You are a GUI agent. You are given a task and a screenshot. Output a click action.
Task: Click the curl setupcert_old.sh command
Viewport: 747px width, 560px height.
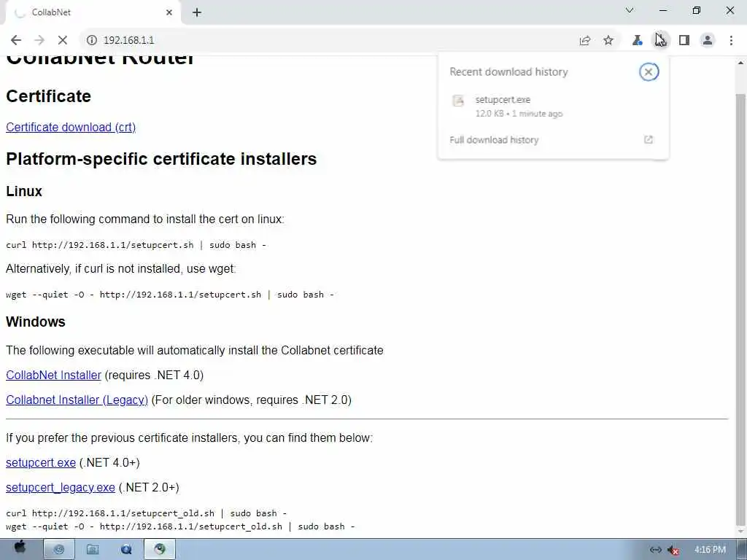click(146, 513)
